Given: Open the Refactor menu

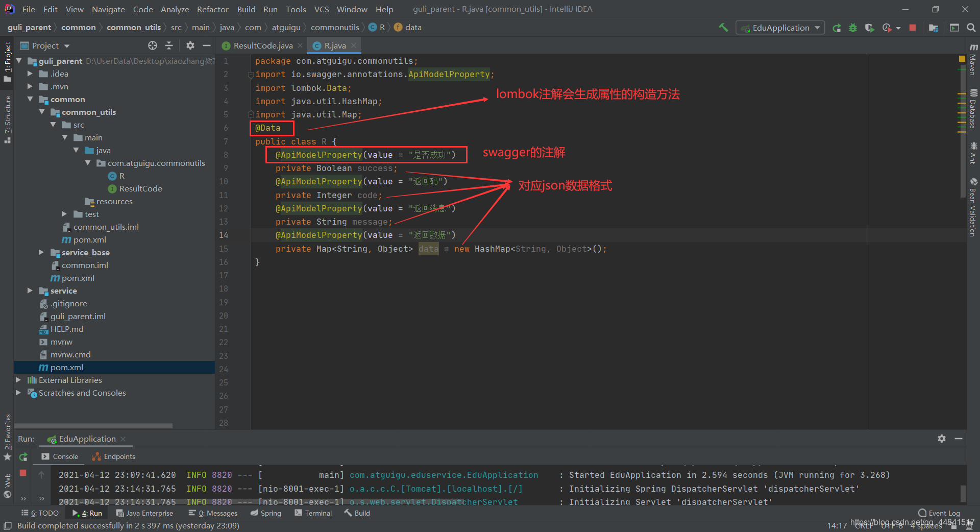Looking at the screenshot, I should [x=212, y=9].
